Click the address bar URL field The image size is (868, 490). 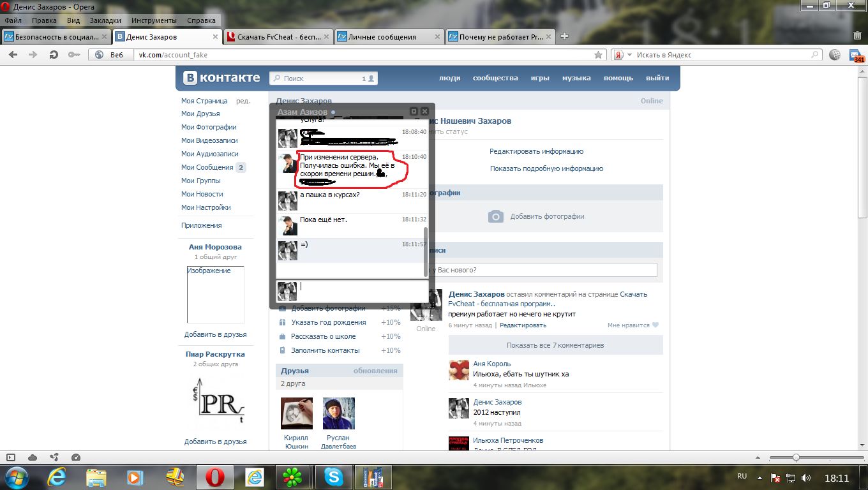pos(364,55)
